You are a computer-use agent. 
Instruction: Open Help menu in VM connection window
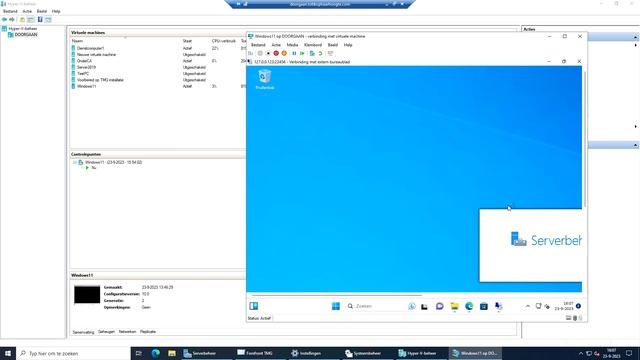pos(348,45)
